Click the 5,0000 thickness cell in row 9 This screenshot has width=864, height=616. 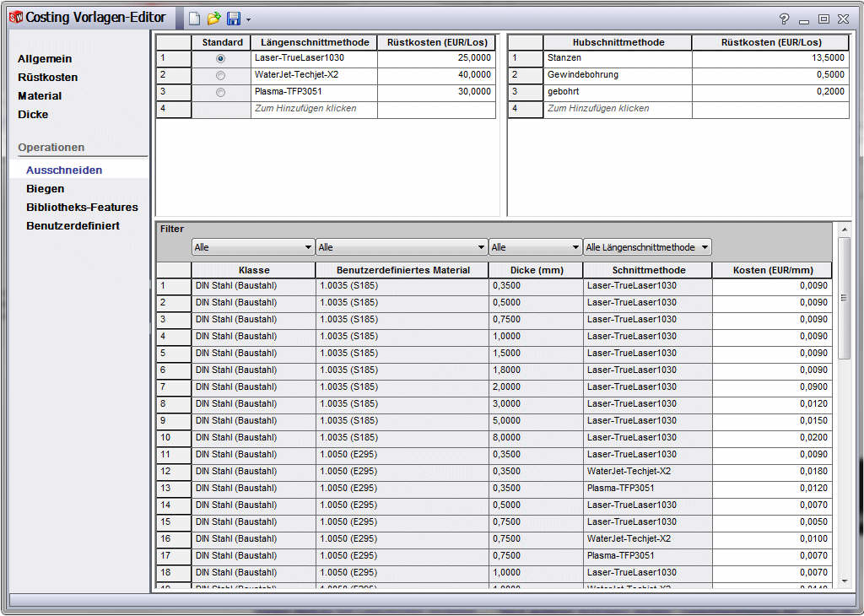click(x=536, y=421)
